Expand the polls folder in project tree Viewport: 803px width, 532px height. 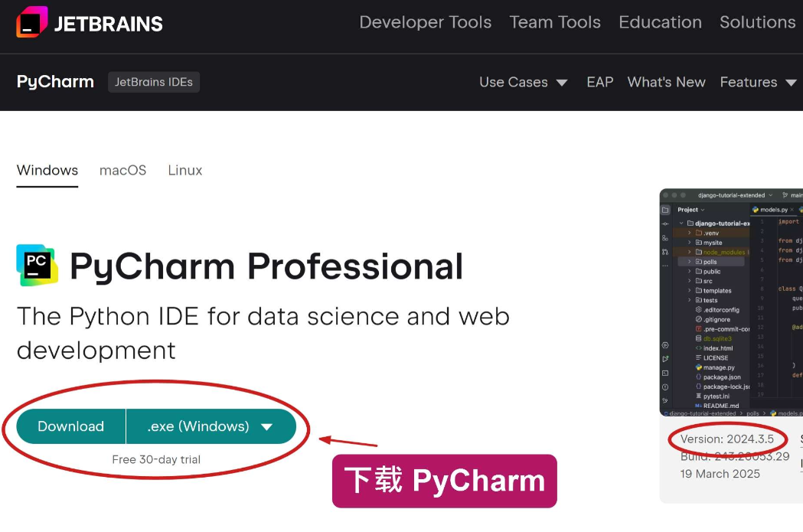710,262
